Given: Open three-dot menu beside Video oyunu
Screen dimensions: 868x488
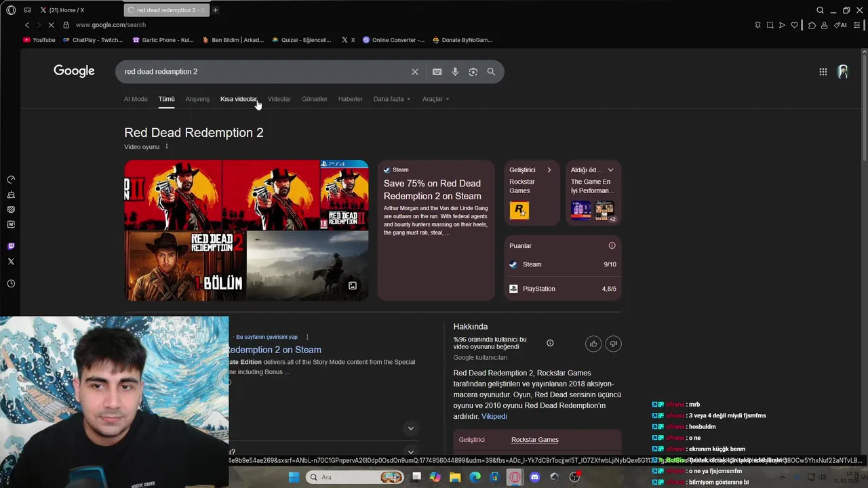Looking at the screenshot, I should 167,146.
